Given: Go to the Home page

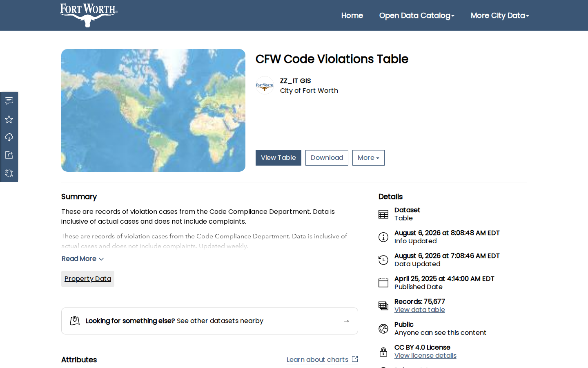Looking at the screenshot, I should click(x=352, y=16).
